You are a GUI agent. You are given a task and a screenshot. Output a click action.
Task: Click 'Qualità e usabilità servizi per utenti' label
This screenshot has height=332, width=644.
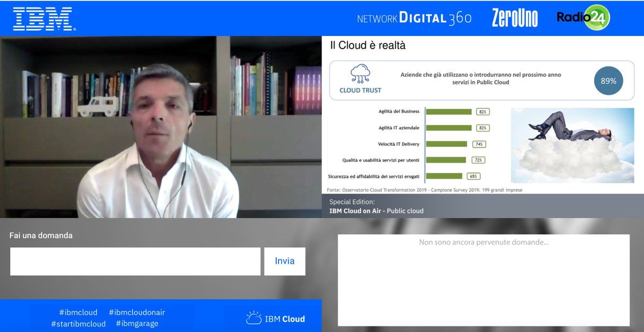coord(381,160)
